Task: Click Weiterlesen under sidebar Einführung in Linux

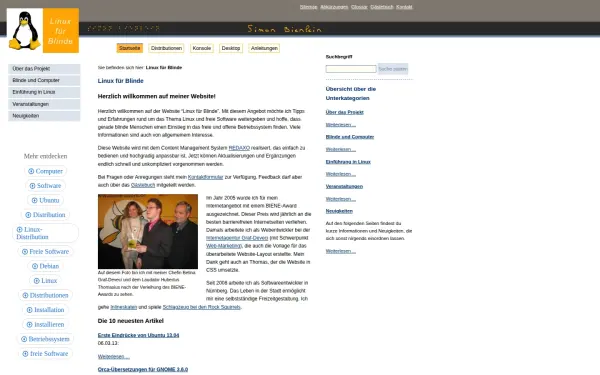Action: click(x=341, y=174)
